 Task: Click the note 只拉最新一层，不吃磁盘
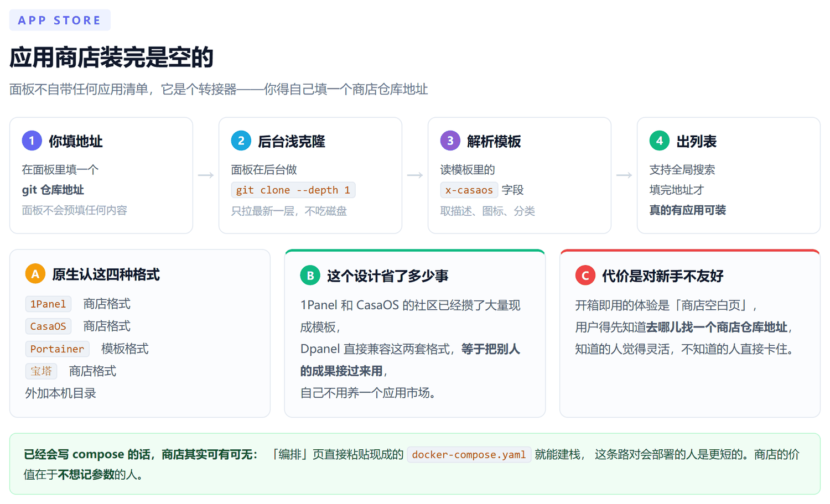[x=289, y=211]
